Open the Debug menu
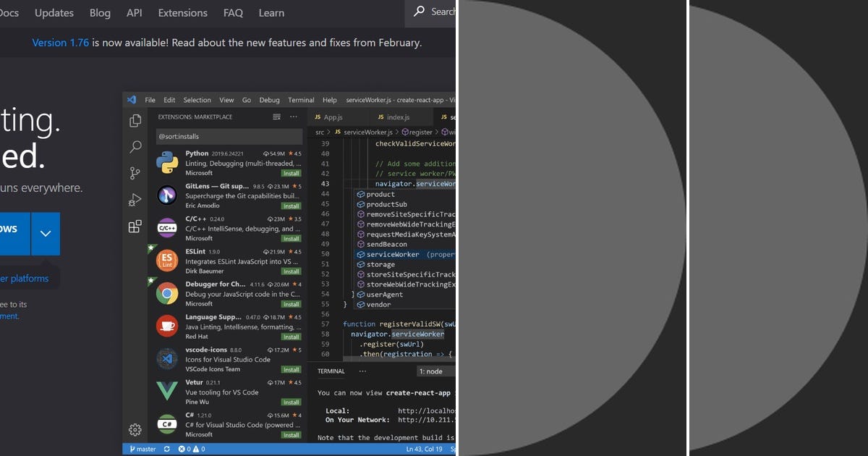Screen dimensions: 868x456 pos(269,100)
